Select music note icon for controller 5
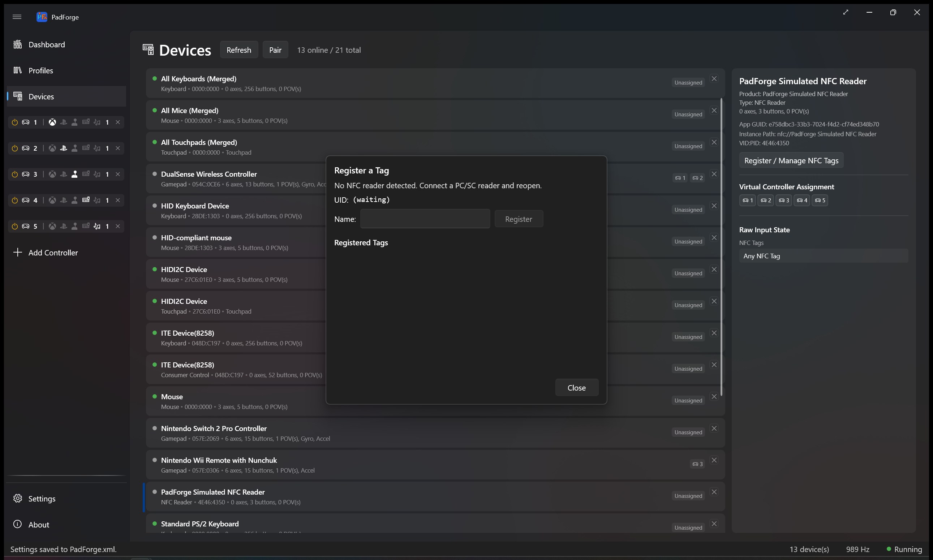The height and width of the screenshot is (560, 933). click(x=97, y=227)
